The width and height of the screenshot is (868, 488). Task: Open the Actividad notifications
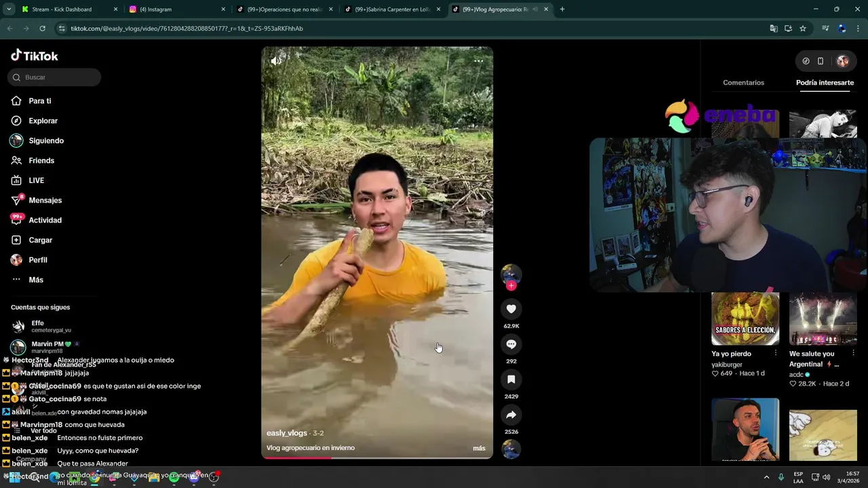coord(45,220)
